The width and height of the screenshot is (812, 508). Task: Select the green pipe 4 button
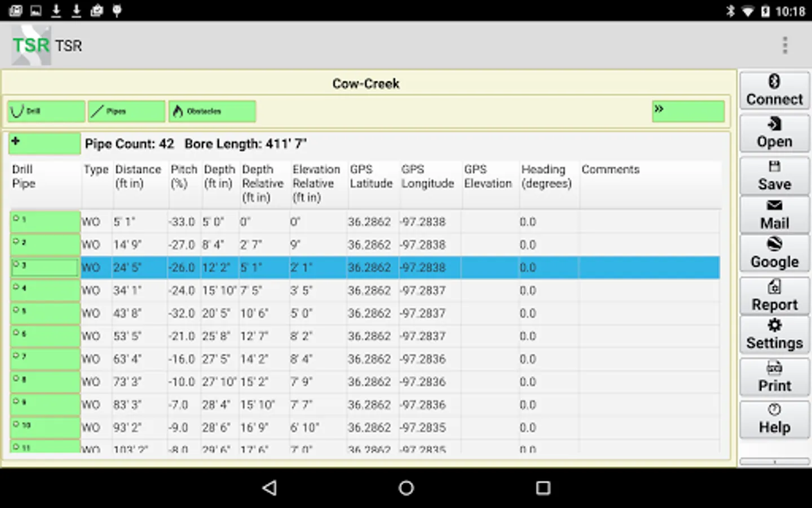point(45,290)
